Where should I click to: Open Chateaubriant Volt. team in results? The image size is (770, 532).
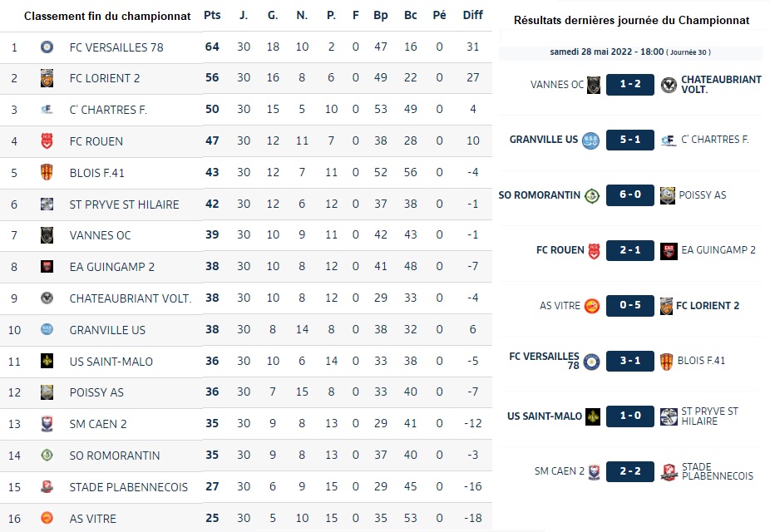[720, 85]
